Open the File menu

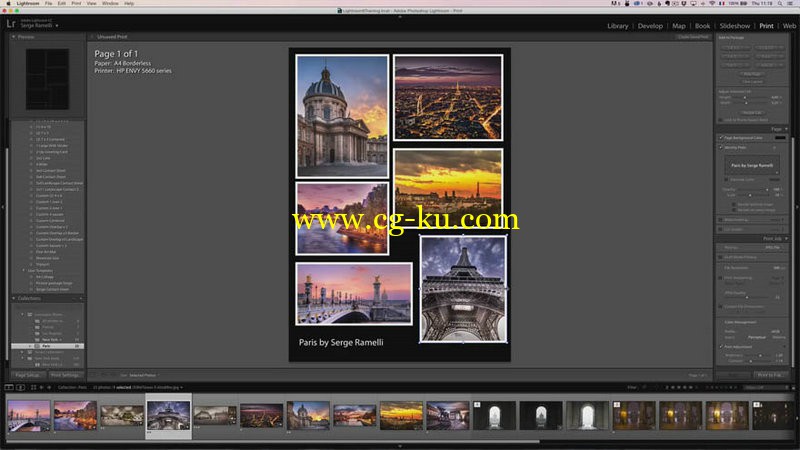click(x=48, y=3)
